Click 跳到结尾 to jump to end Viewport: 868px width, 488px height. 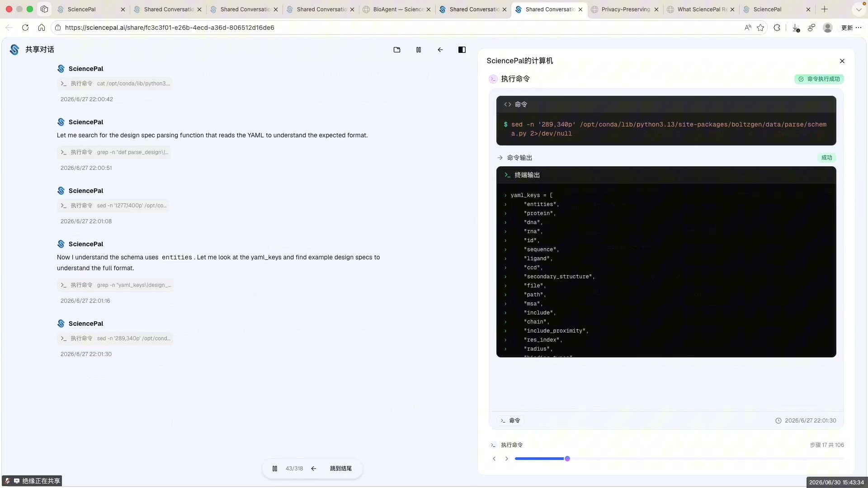pyautogui.click(x=341, y=469)
